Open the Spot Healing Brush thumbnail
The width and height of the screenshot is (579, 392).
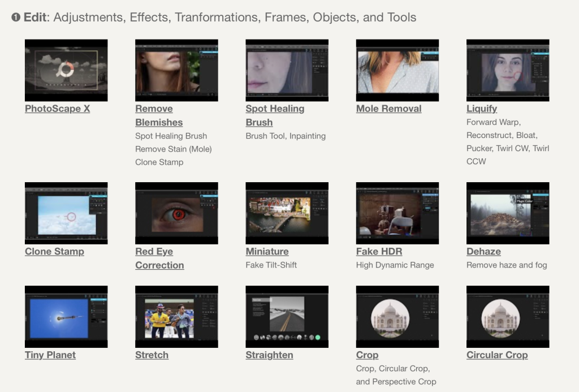(287, 70)
